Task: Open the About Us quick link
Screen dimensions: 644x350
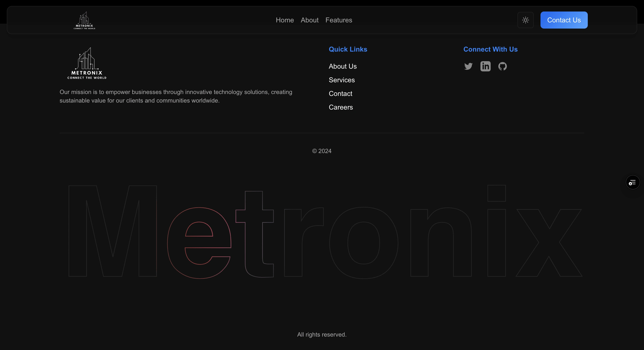Action: pos(342,66)
